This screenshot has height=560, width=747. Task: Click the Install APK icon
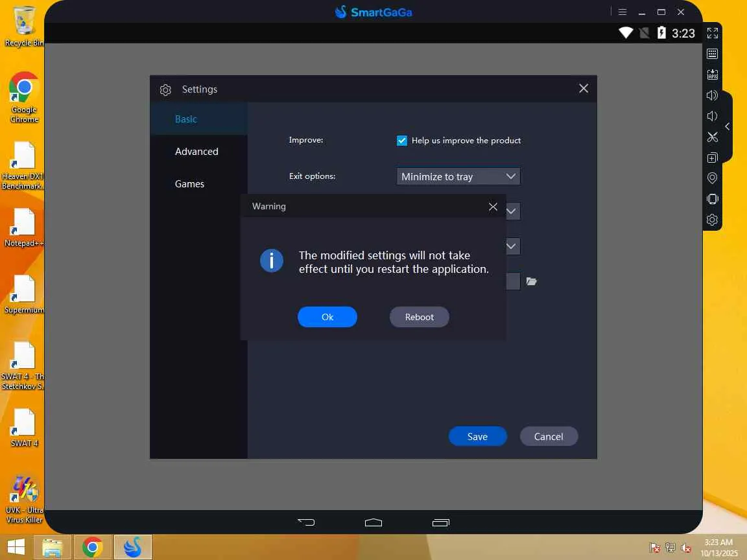click(x=712, y=75)
